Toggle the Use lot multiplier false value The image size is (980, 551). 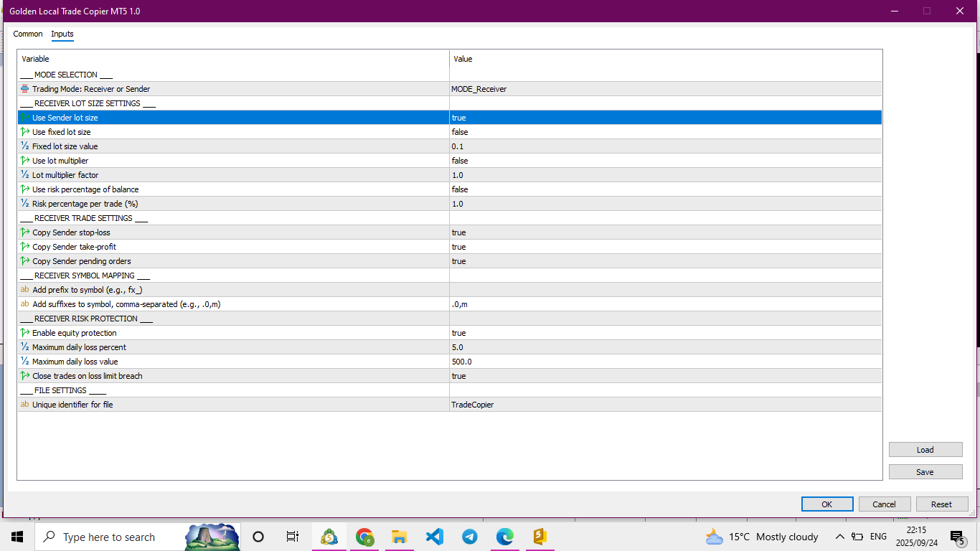(666, 161)
